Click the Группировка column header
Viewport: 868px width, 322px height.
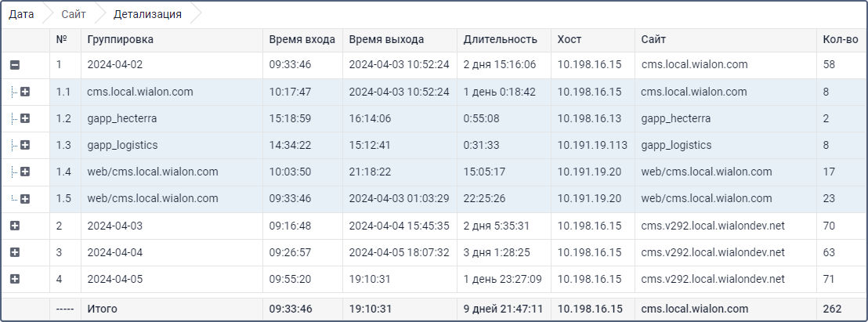pyautogui.click(x=121, y=39)
